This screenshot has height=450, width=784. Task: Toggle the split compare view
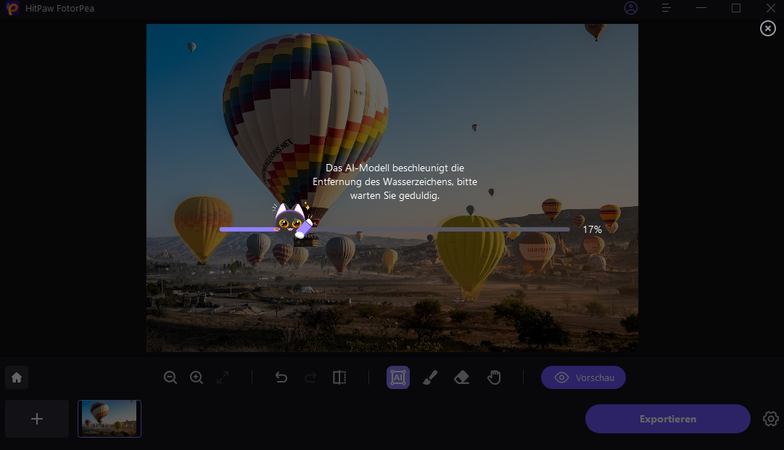(339, 378)
